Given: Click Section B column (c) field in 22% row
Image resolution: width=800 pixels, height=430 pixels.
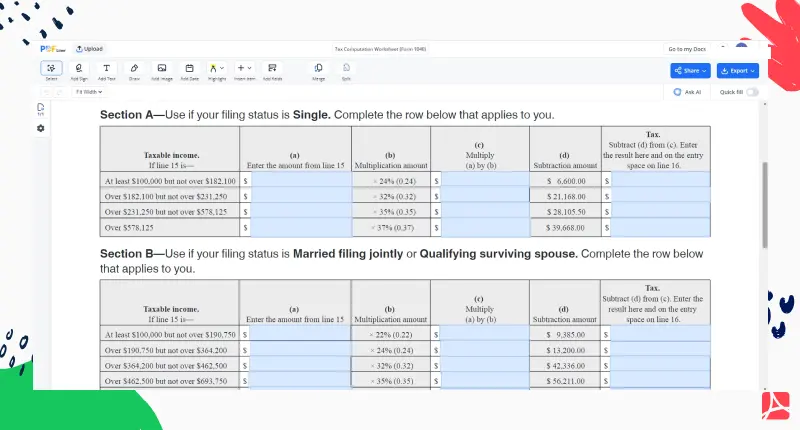Looking at the screenshot, I should point(484,334).
